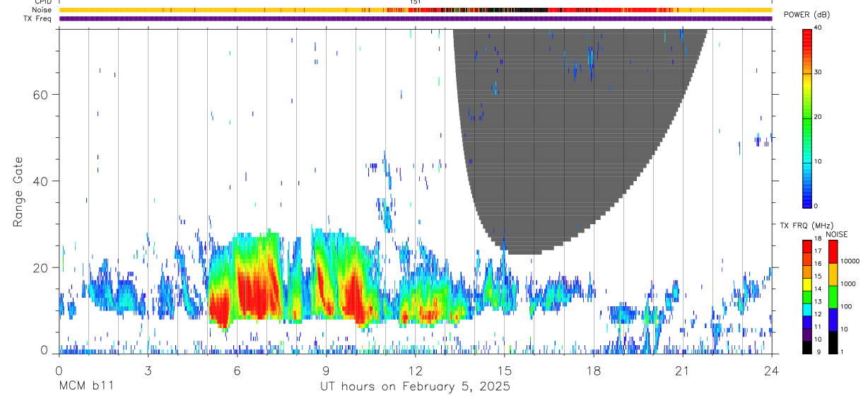Click the TX FRQ (MHz) color bar
868x401 pixels.
(807, 296)
